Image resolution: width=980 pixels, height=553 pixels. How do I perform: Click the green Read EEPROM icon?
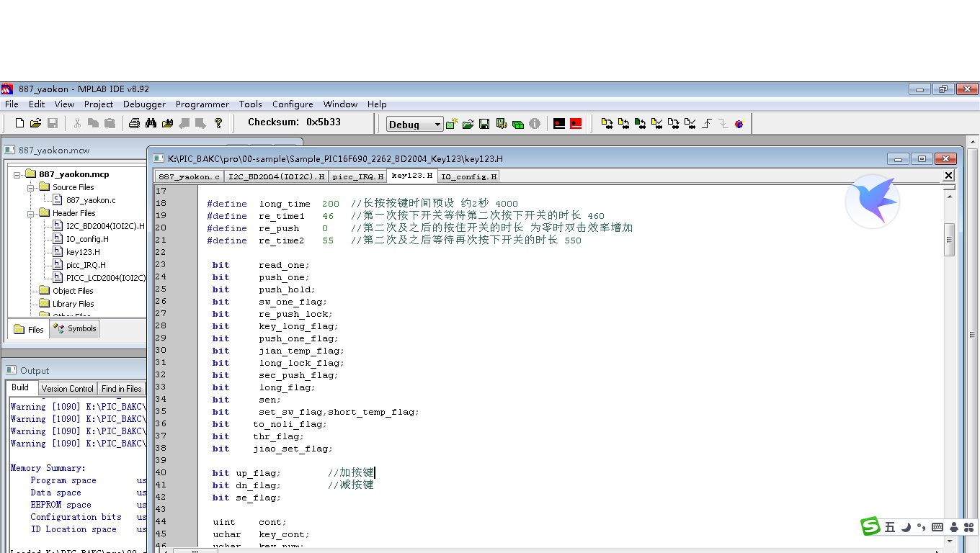641,124
